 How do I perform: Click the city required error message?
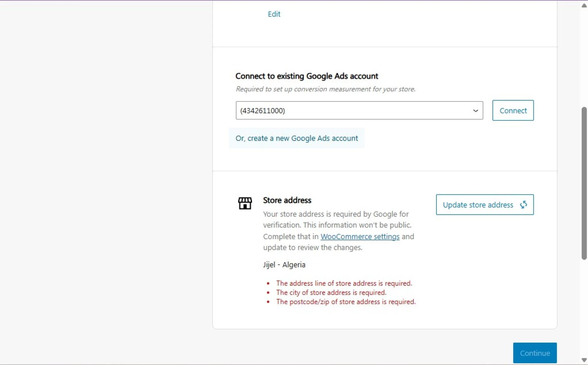click(331, 292)
